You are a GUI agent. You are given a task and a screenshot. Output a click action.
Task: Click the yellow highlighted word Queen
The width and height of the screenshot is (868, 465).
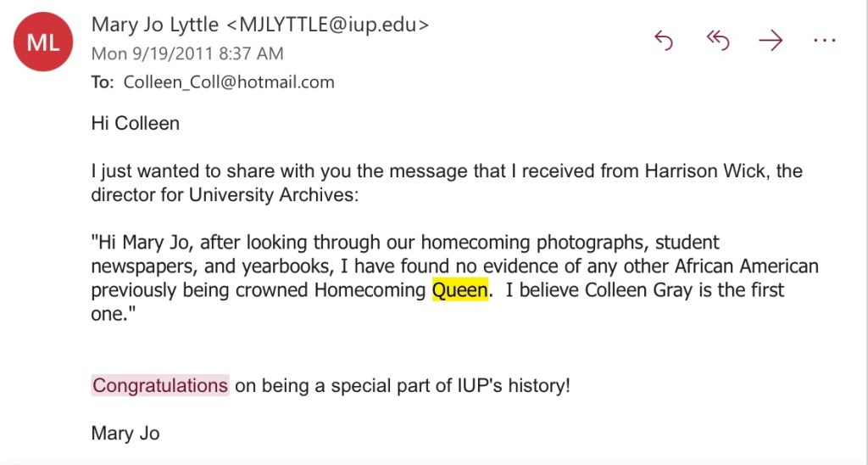[460, 290]
